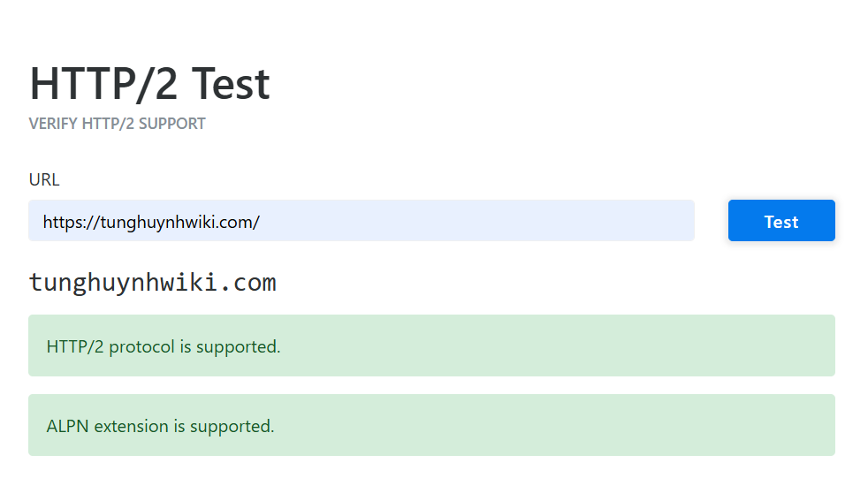Click the word "extension" in the ALPN alert
This screenshot has width=868, height=501.
click(131, 426)
